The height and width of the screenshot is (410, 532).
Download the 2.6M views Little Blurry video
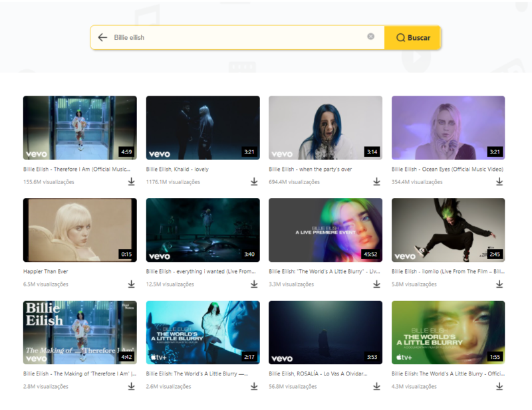click(254, 386)
